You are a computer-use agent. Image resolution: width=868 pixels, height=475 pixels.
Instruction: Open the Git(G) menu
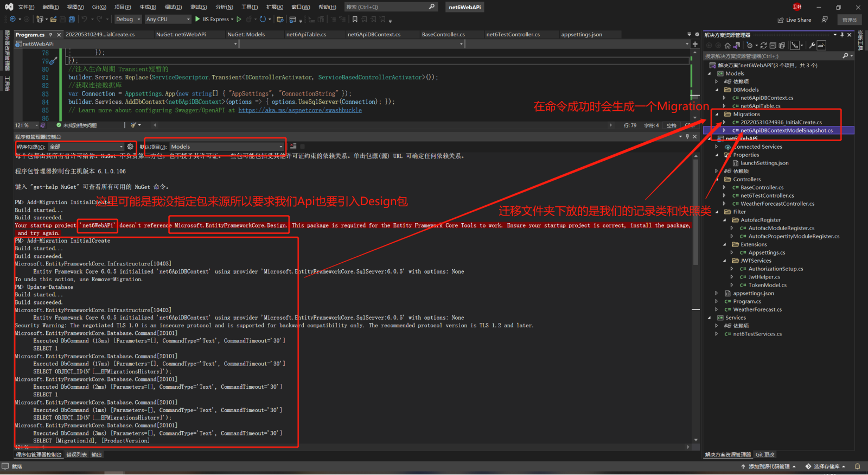[x=99, y=7]
